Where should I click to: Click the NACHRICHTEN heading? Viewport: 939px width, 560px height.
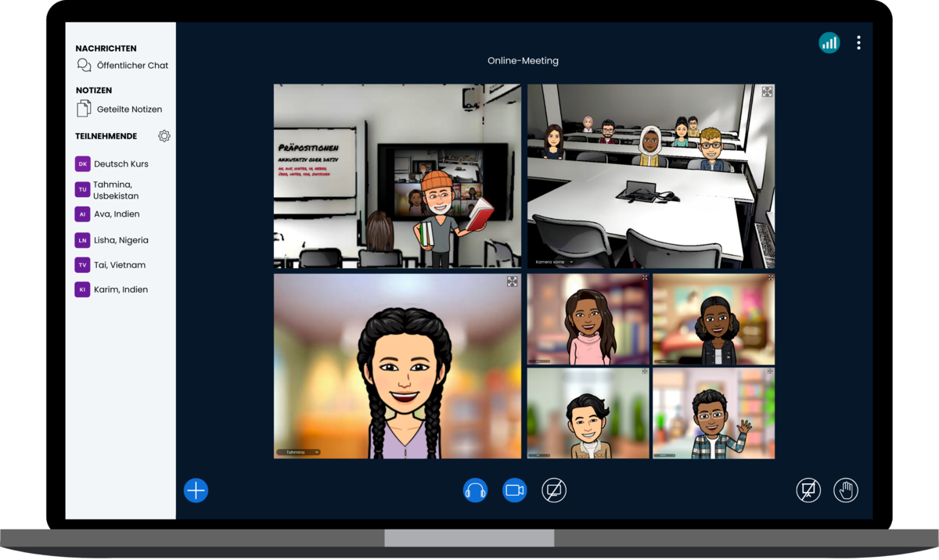coord(106,48)
